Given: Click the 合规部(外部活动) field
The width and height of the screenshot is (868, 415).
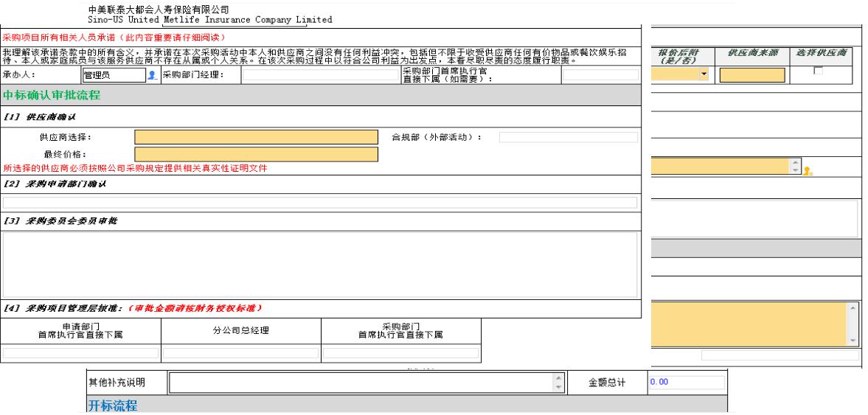Looking at the screenshot, I should pyautogui.click(x=568, y=137).
